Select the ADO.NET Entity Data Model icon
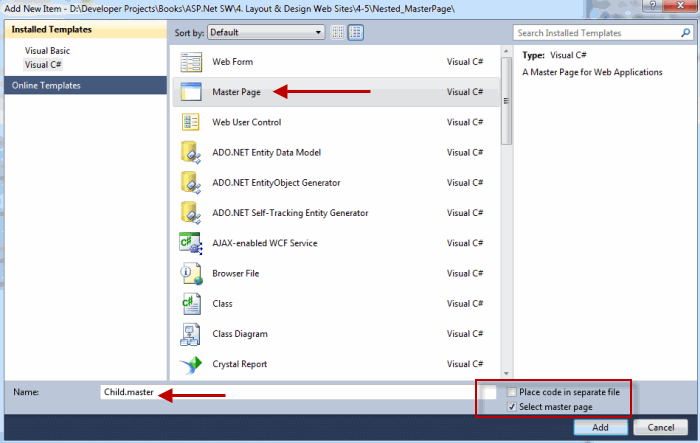The height and width of the screenshot is (443, 700). point(191,152)
